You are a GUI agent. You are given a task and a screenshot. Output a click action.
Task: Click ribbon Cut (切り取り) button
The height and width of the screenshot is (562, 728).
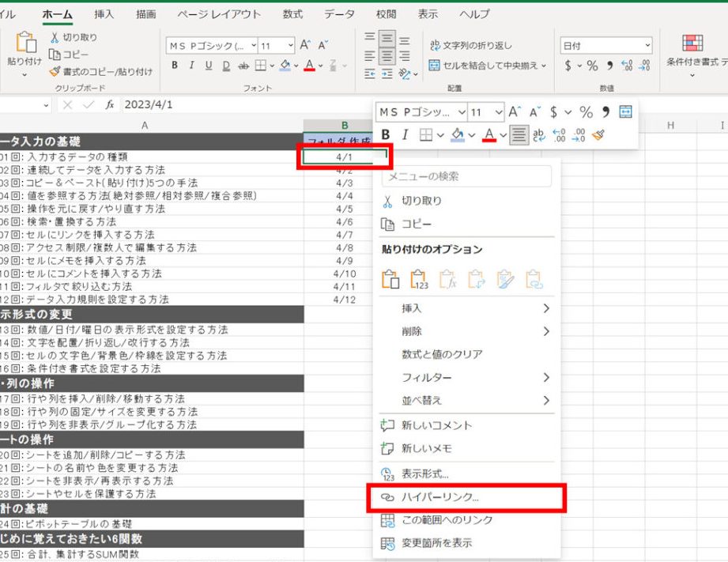point(74,37)
